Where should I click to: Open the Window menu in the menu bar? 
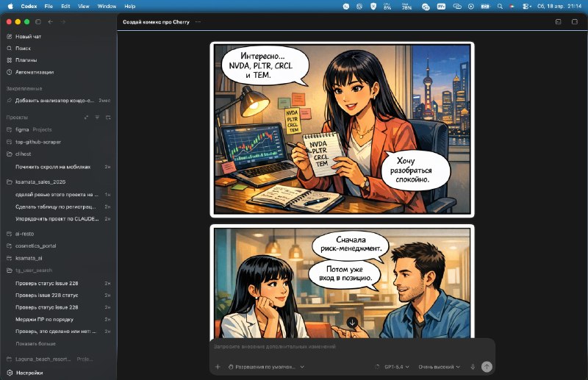click(107, 5)
